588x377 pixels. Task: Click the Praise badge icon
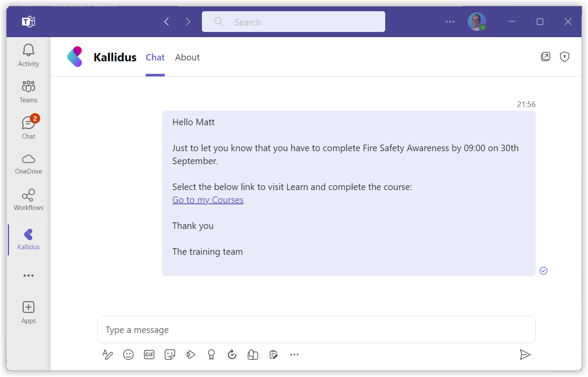pyautogui.click(x=211, y=355)
